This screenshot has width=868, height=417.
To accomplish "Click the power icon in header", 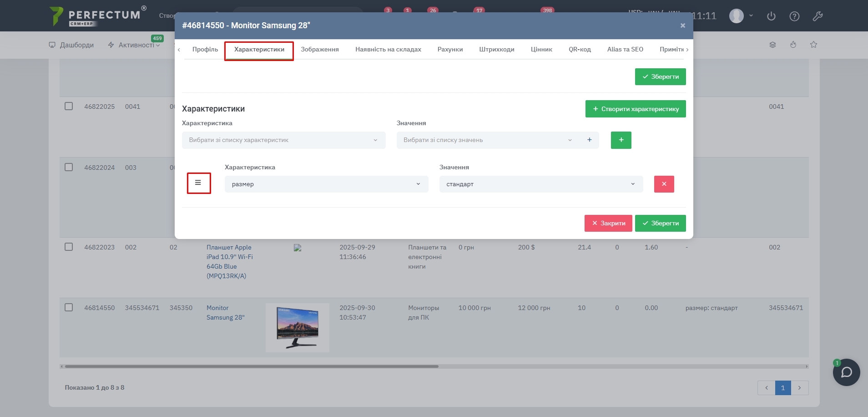I will (771, 16).
